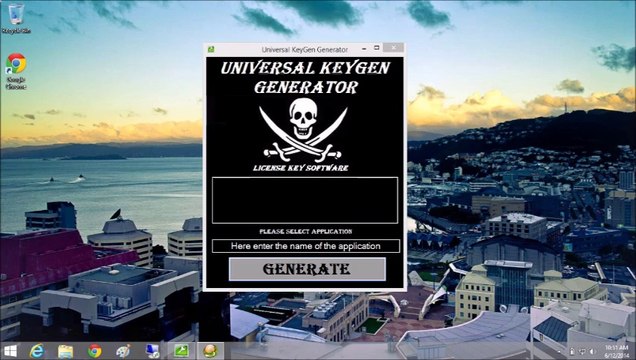Click the empty key output box
Screen dimensions: 636x360
pos(305,200)
